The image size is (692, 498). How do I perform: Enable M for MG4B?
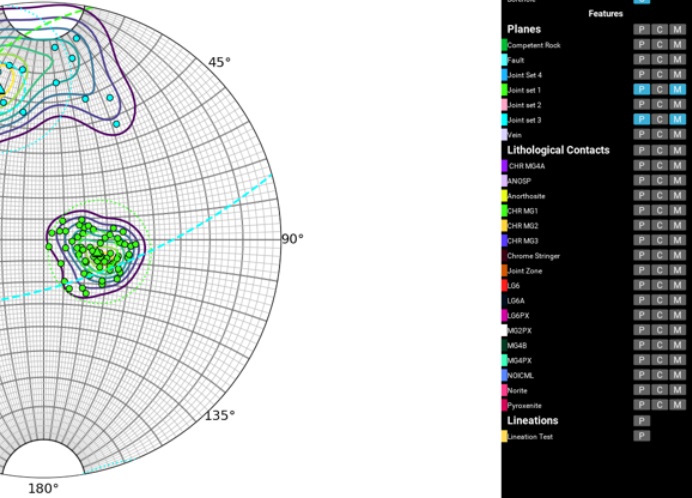677,345
